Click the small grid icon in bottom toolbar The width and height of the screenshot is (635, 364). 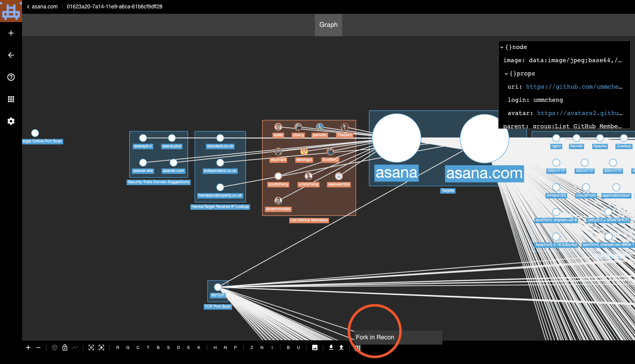pyautogui.click(x=358, y=348)
